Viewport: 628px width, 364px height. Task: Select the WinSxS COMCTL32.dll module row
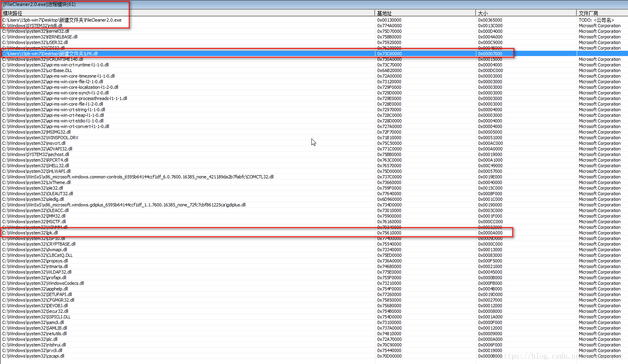click(x=314, y=177)
